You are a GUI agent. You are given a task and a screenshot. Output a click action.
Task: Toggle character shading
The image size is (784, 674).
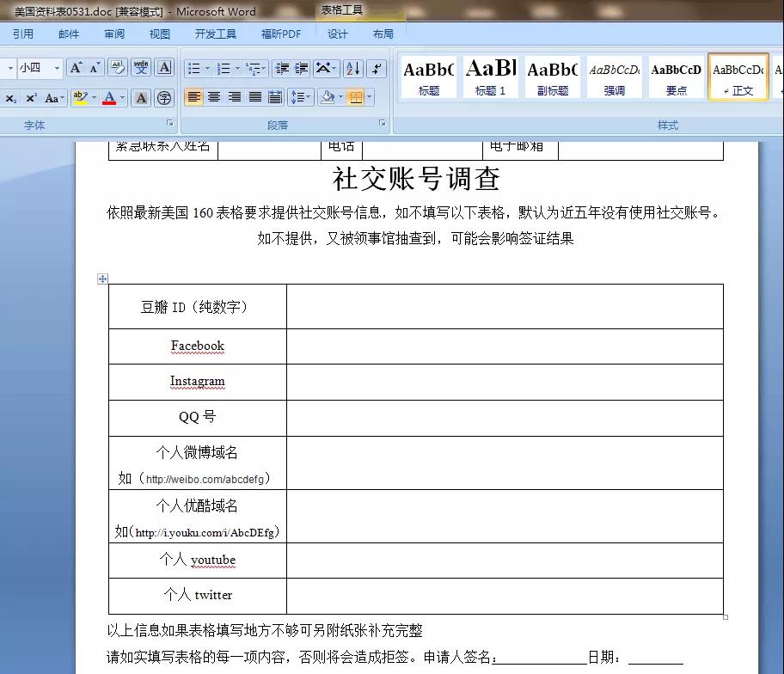coord(142,98)
